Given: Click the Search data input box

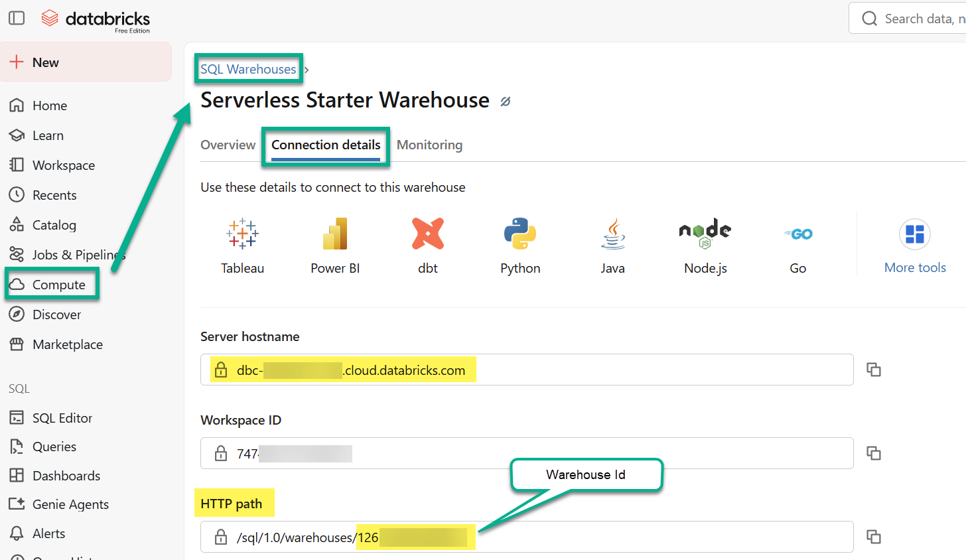Looking at the screenshot, I should click(x=908, y=18).
